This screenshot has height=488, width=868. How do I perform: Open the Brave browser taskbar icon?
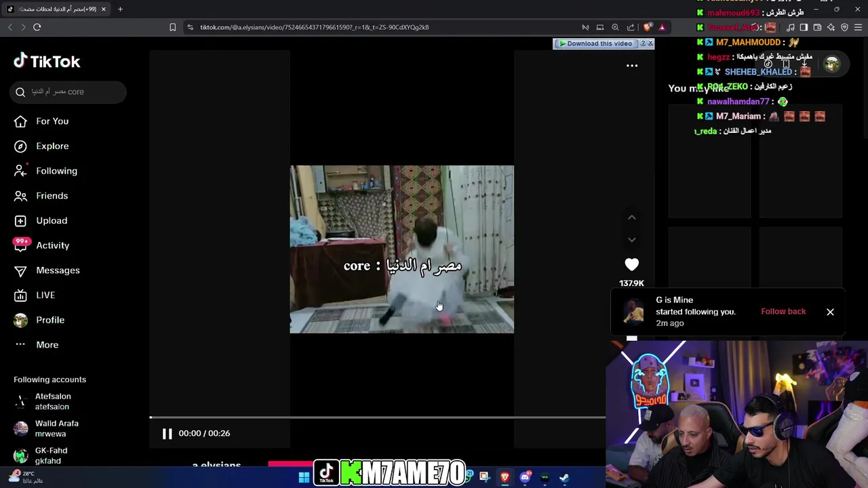[x=505, y=477]
